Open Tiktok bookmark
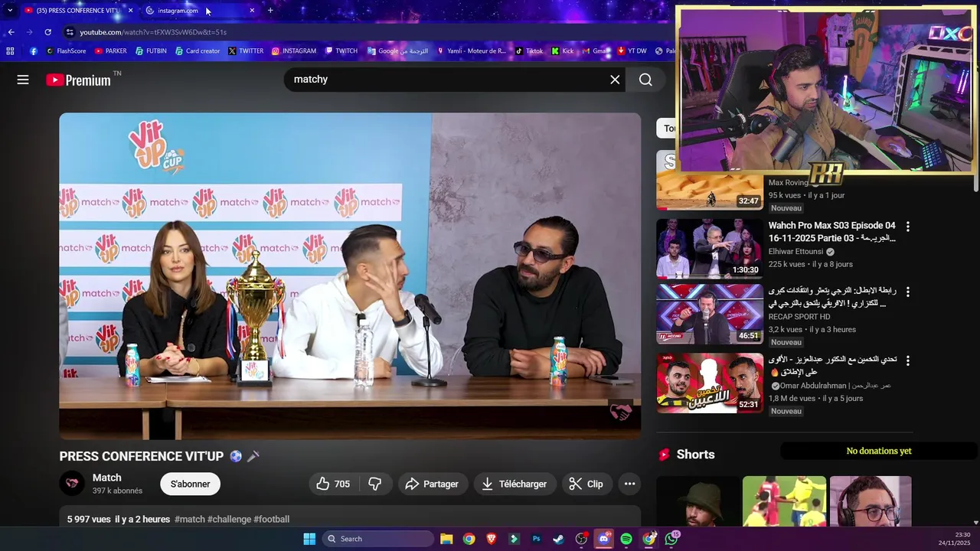Viewport: 980px width, 551px height. click(x=529, y=51)
